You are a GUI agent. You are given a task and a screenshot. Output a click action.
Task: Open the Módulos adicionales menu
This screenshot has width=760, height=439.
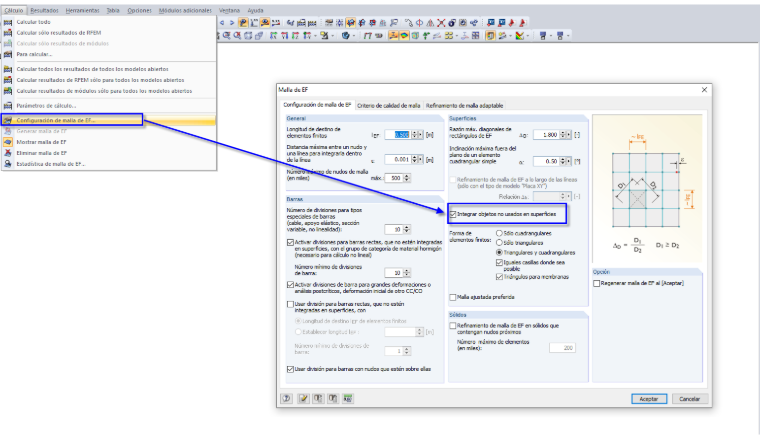point(185,10)
